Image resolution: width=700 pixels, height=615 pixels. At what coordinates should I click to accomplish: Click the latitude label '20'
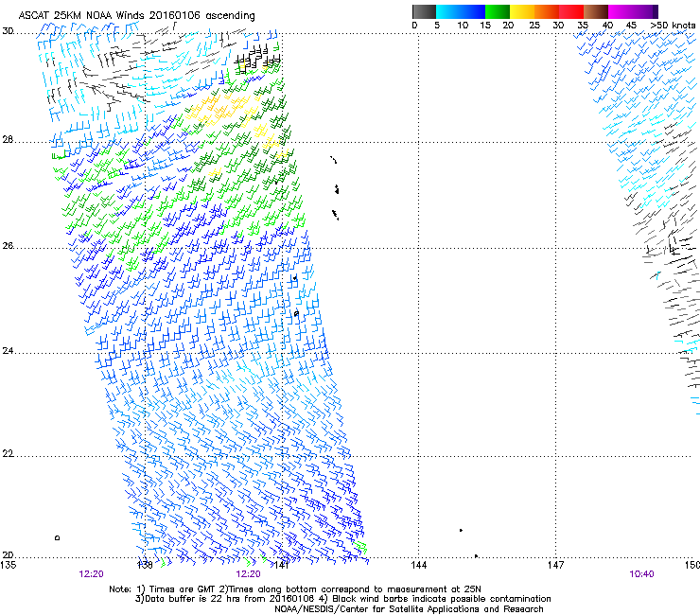[x=8, y=554]
